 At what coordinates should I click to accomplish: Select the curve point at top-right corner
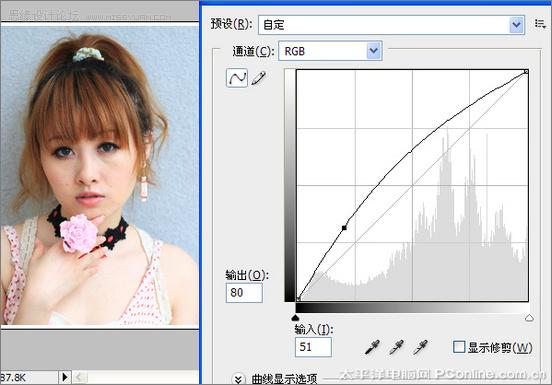(x=526, y=71)
